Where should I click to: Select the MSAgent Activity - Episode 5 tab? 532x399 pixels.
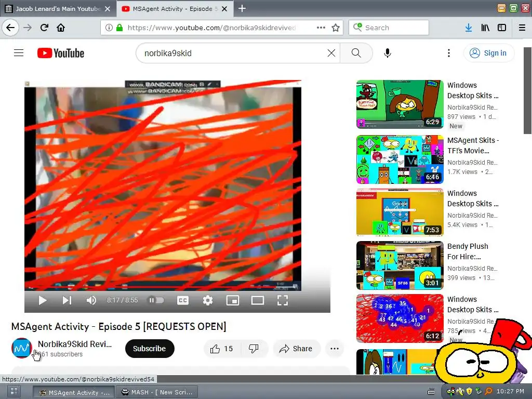pos(175,8)
